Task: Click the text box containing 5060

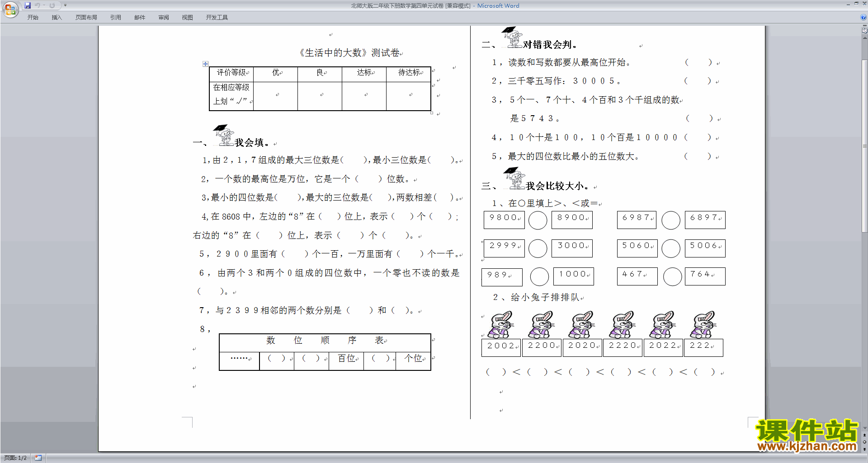Action: coord(637,248)
